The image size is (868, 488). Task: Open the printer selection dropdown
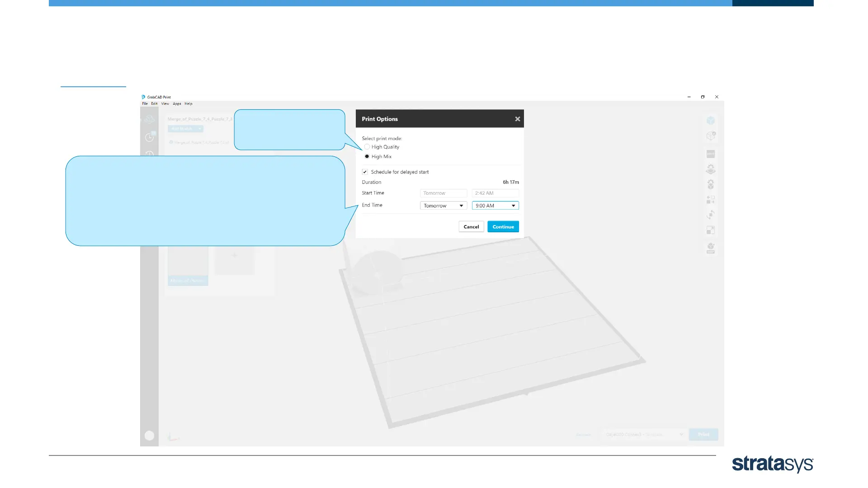pyautogui.click(x=644, y=435)
